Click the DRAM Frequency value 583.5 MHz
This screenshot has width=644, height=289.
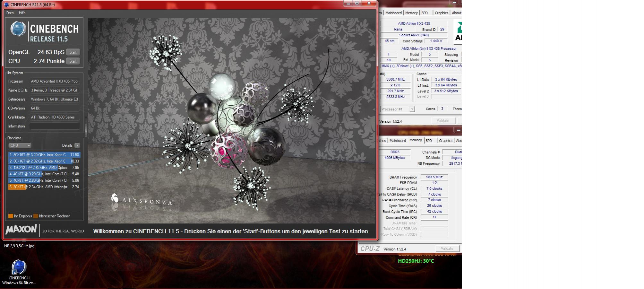coord(434,177)
